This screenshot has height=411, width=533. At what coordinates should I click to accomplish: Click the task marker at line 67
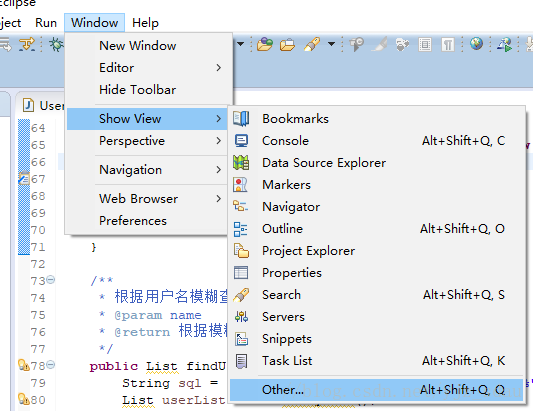pyautogui.click(x=24, y=178)
